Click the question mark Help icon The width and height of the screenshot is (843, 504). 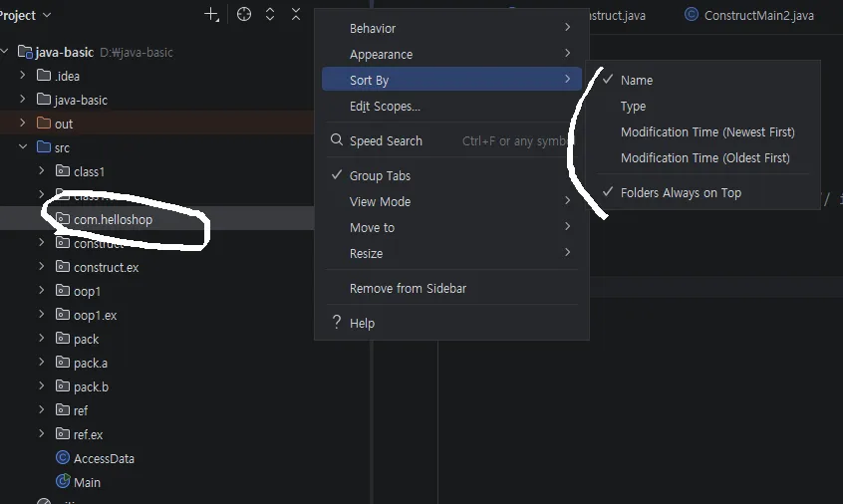click(x=337, y=323)
